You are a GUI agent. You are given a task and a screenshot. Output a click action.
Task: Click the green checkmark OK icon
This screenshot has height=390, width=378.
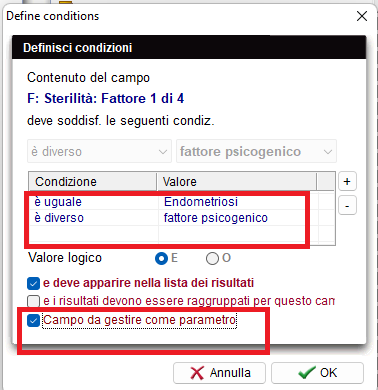pos(307,373)
